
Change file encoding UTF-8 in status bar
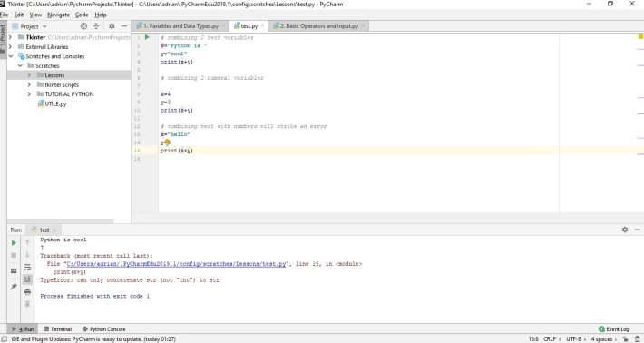click(575, 339)
